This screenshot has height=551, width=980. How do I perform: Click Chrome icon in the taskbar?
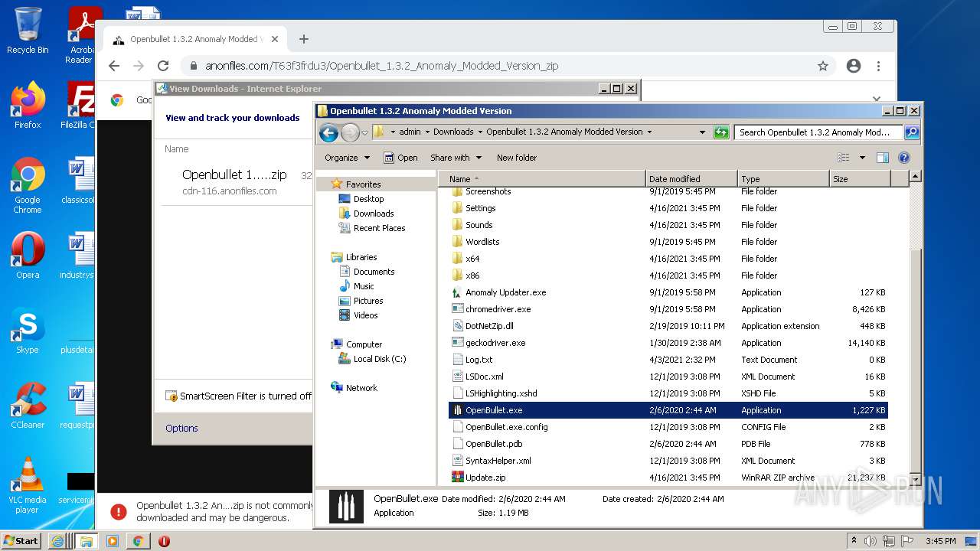click(138, 541)
